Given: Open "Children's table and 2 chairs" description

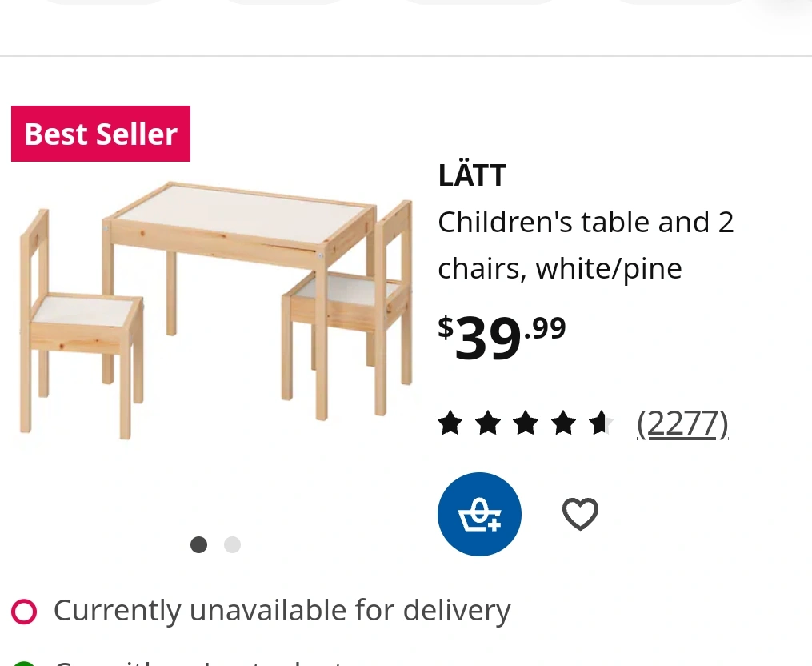Looking at the screenshot, I should coord(586,245).
